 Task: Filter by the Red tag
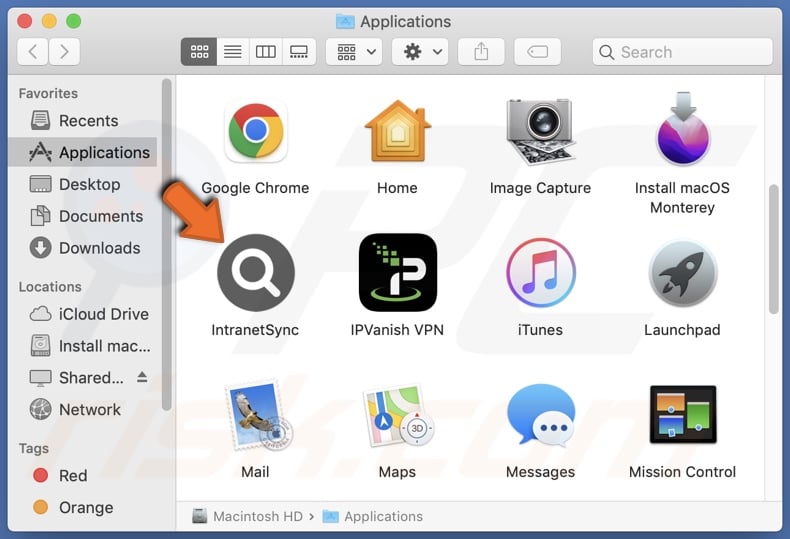[83, 476]
